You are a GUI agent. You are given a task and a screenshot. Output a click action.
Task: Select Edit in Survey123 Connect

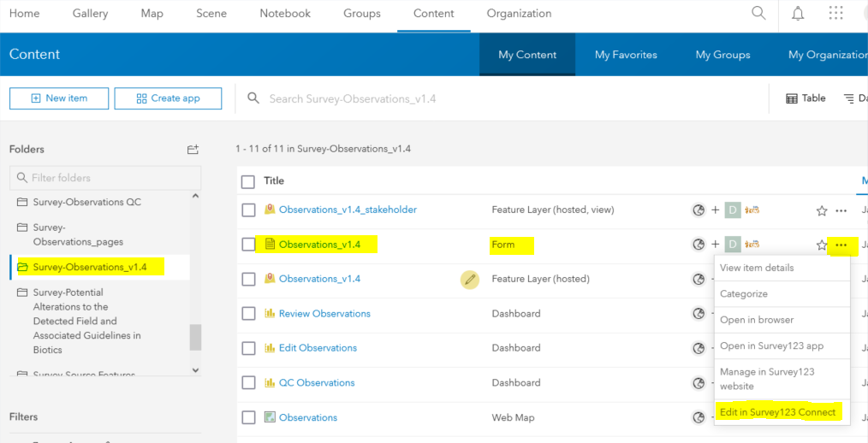point(778,412)
